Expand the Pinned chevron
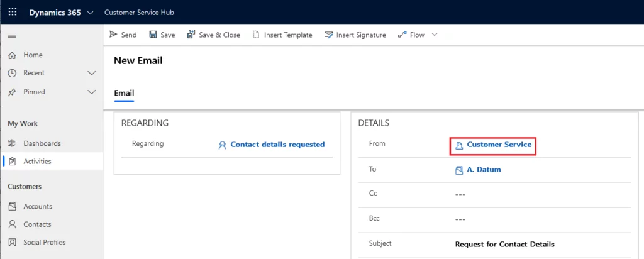 point(92,92)
